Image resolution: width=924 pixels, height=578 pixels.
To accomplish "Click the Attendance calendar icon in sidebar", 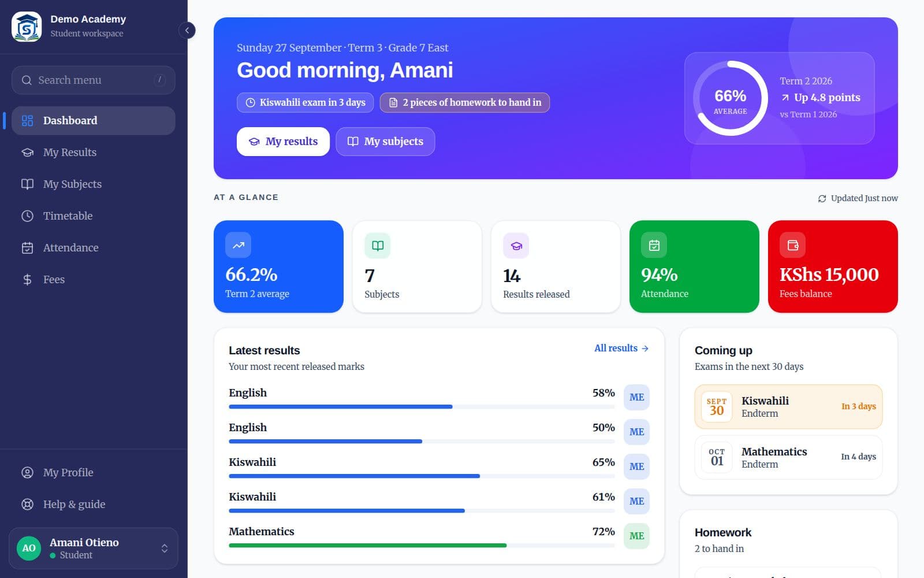I will pos(27,248).
